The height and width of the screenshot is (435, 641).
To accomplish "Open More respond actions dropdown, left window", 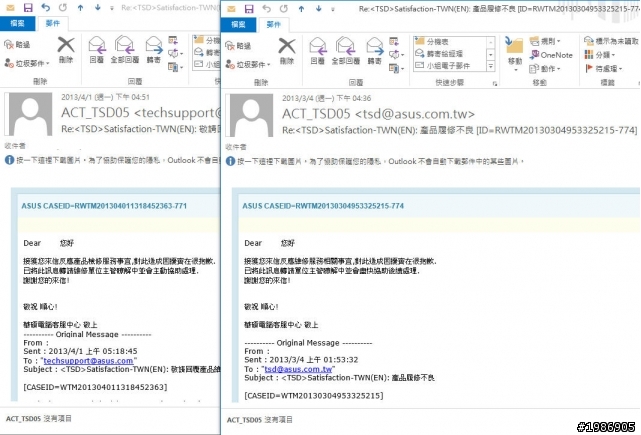I will click(x=175, y=67).
